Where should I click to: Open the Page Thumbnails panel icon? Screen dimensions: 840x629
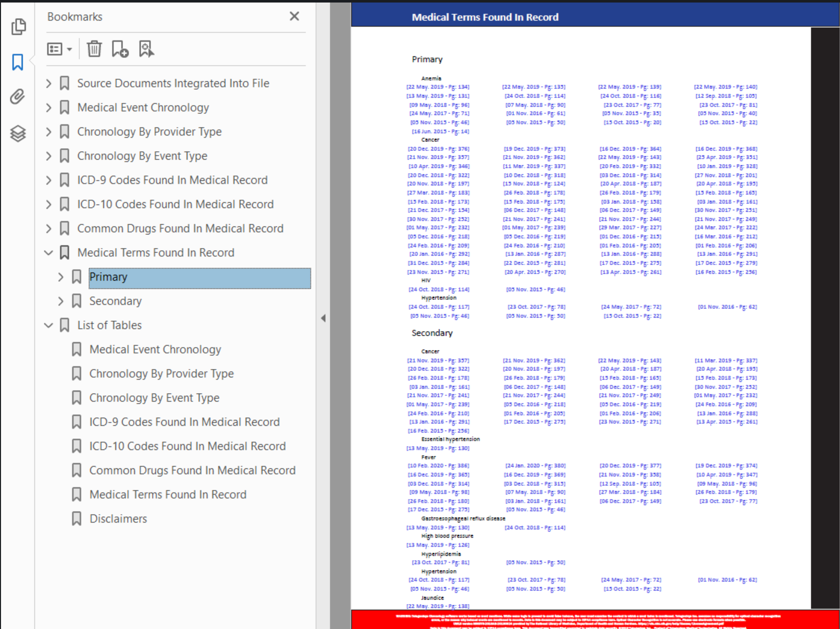(x=19, y=27)
